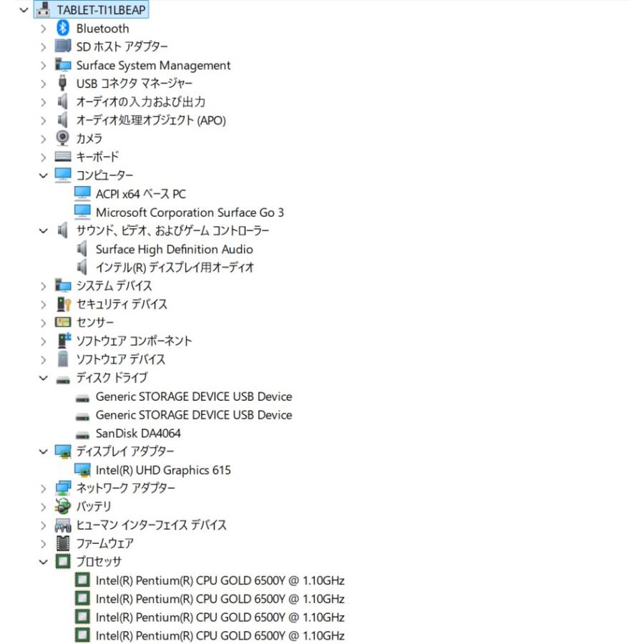Click the monitor icon beside コンピューター
644x644 pixels.
63,175
